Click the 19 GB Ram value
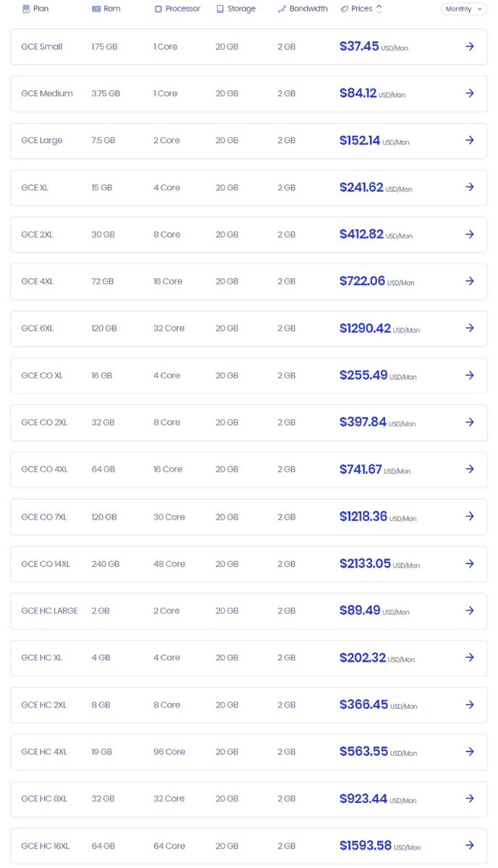The height and width of the screenshot is (868, 498). point(102,752)
